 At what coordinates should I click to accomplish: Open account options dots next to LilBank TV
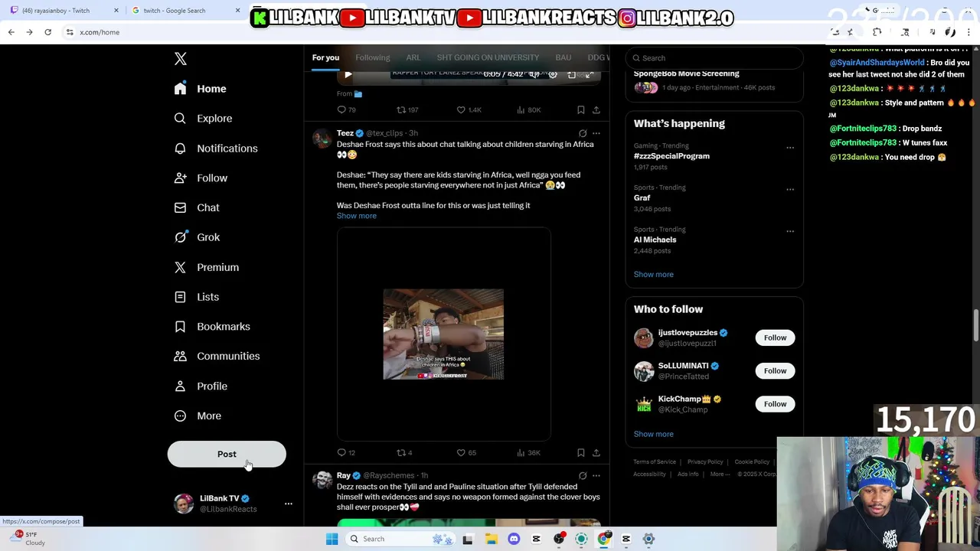[289, 504]
